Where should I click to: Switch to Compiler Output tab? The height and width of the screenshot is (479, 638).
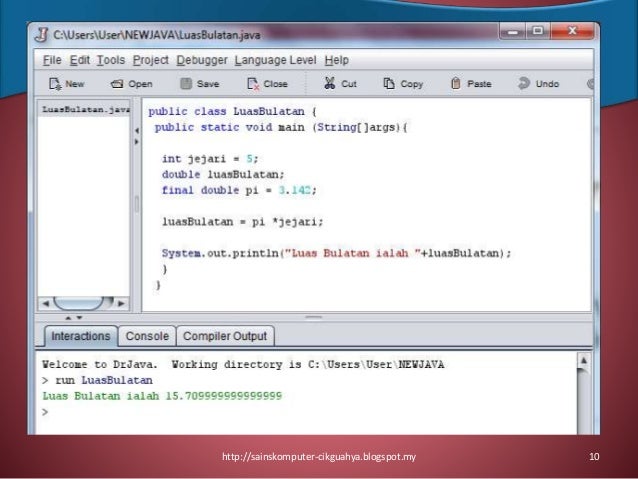[225, 336]
